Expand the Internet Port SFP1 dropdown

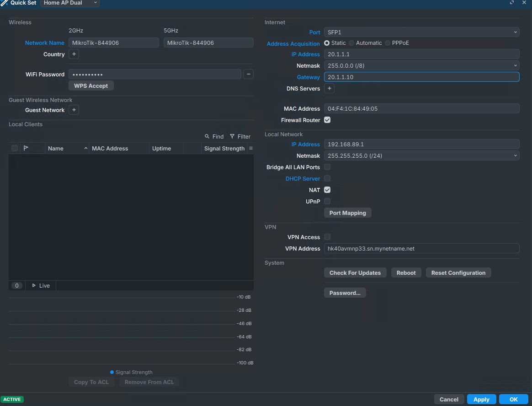pos(421,32)
